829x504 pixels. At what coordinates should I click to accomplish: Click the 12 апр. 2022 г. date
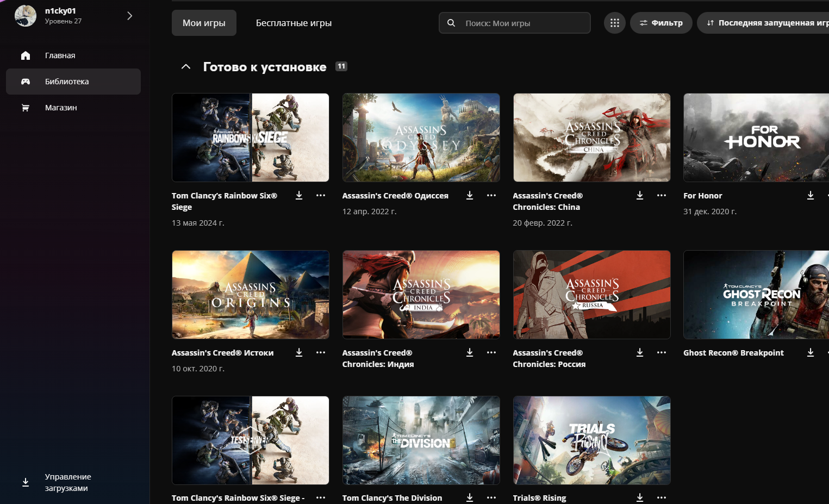coord(369,211)
